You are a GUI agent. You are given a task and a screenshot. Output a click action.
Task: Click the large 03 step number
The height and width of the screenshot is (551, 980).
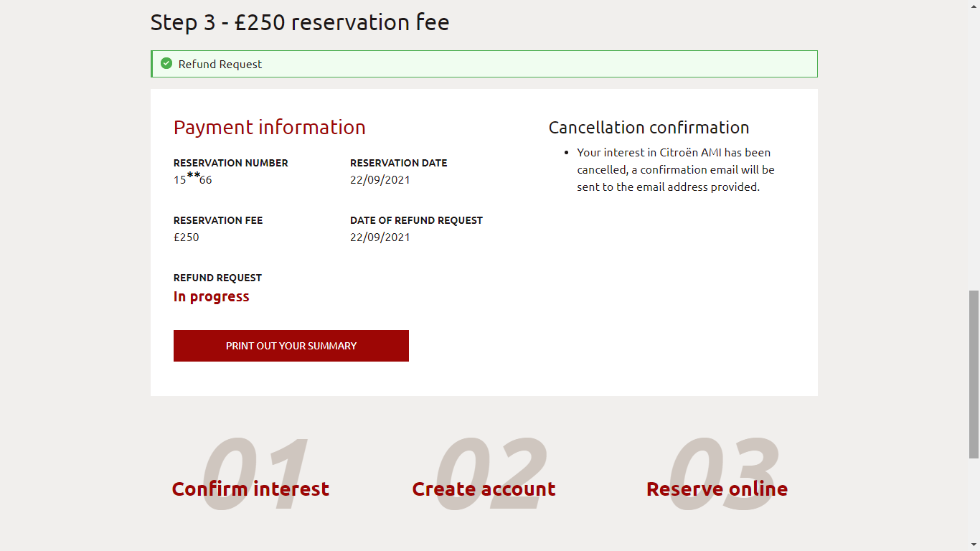click(723, 474)
